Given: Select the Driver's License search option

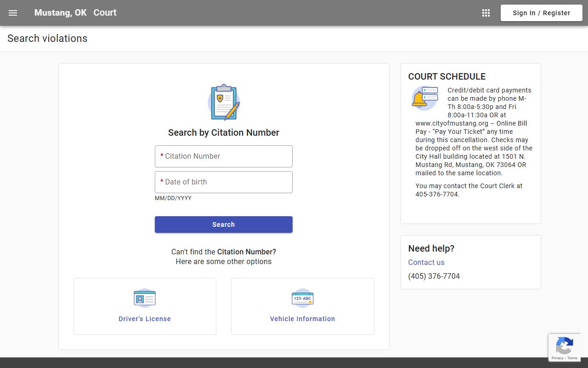Looking at the screenshot, I should coord(145,319).
